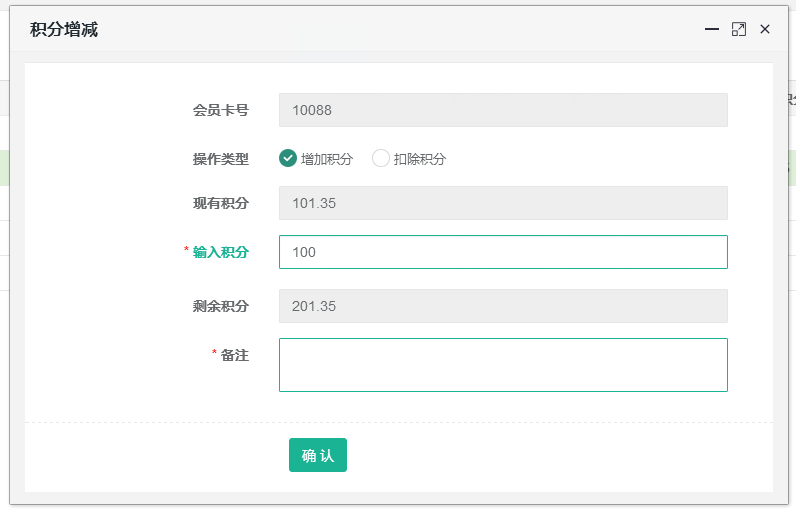The height and width of the screenshot is (514, 796).
Task: Focus the 输入积分 input box
Action: [502, 252]
